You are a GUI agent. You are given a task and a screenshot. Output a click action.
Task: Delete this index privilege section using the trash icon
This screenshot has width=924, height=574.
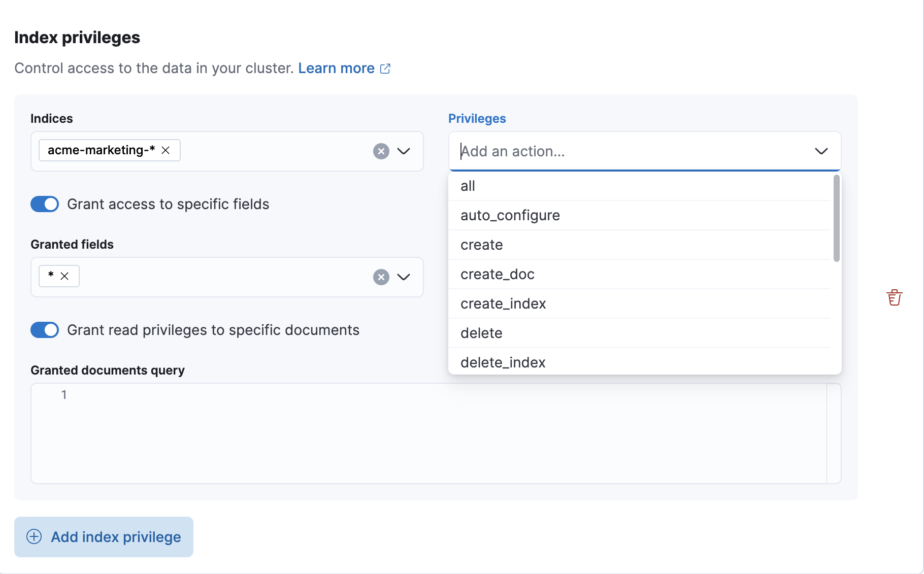click(x=895, y=297)
